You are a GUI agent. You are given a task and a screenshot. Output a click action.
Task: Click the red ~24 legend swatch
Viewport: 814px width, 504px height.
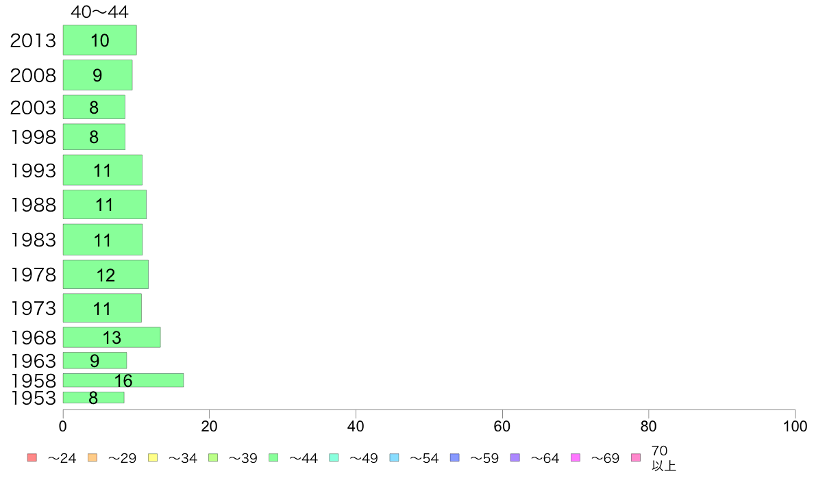point(32,457)
